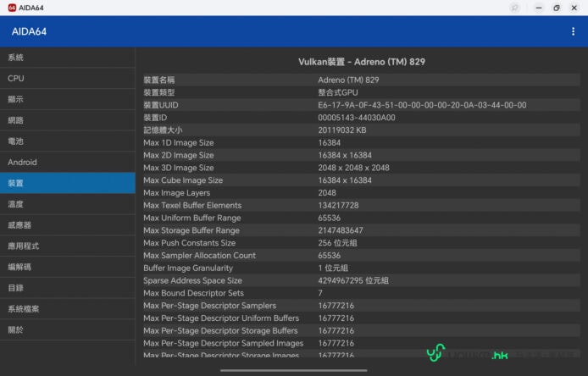
Task: Click Buffer Image Granularity label
Action: tap(188, 268)
